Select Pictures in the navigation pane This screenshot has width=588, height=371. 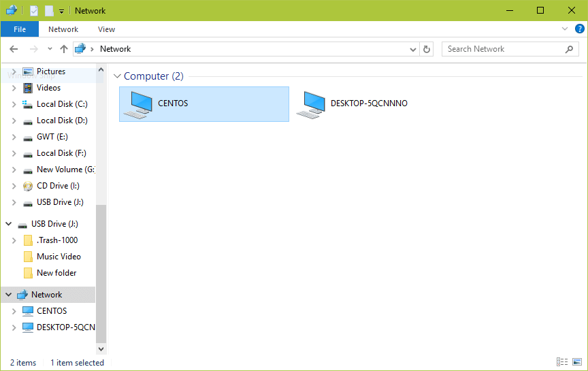[51, 71]
